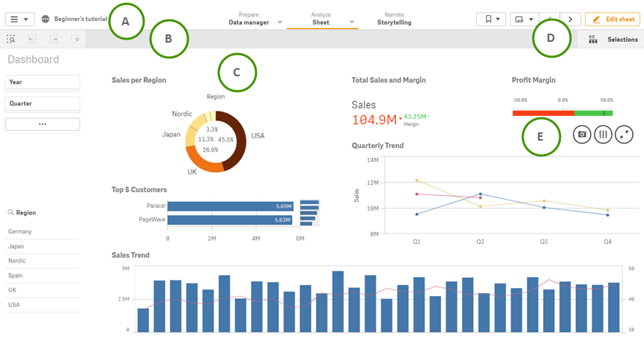Go to the next sheet arrow
This screenshot has height=338, width=644.
[x=571, y=19]
